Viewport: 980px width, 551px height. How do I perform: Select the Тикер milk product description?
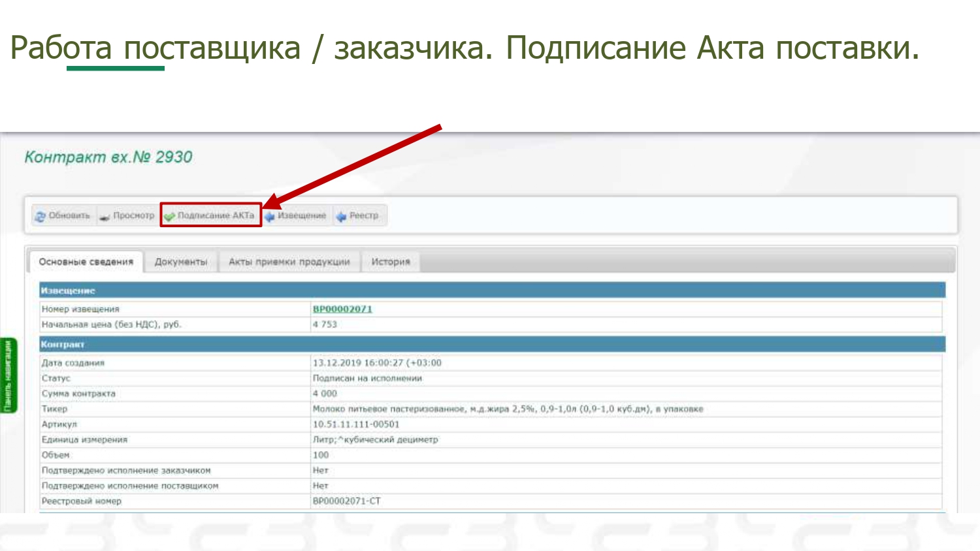pos(508,409)
